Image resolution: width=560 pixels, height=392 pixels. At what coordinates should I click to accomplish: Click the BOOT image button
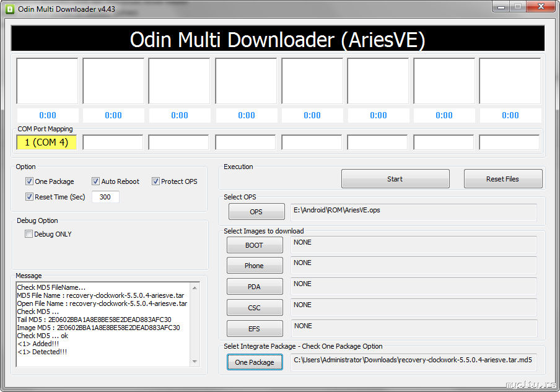click(254, 245)
